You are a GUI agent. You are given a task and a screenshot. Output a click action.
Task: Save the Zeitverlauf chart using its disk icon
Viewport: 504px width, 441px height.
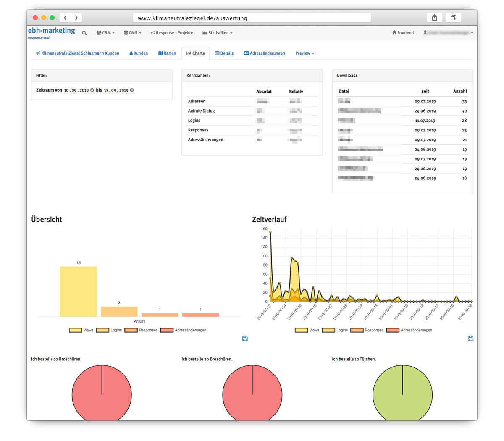click(x=470, y=338)
